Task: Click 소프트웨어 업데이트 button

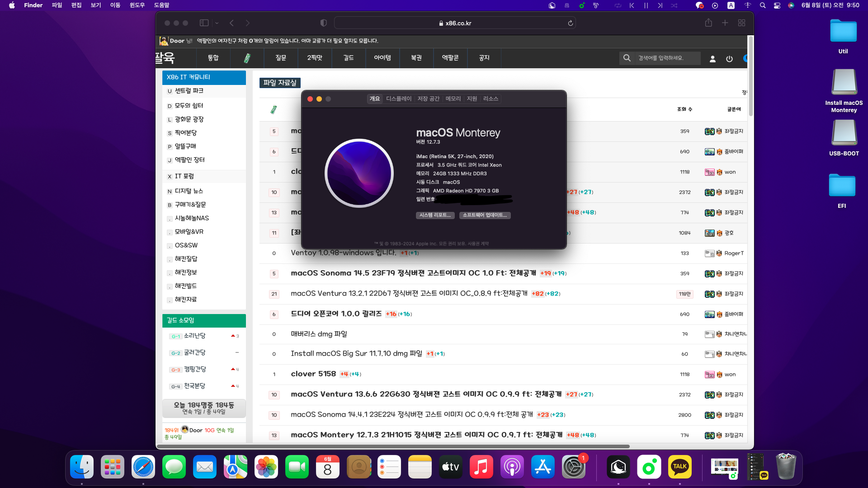Action: coord(485,215)
